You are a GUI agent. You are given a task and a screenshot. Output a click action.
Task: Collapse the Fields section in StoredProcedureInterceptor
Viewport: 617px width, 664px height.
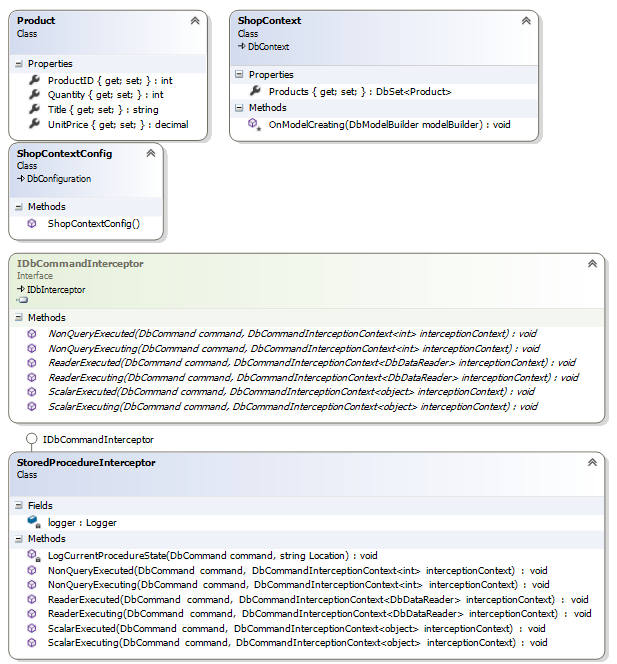click(x=20, y=506)
